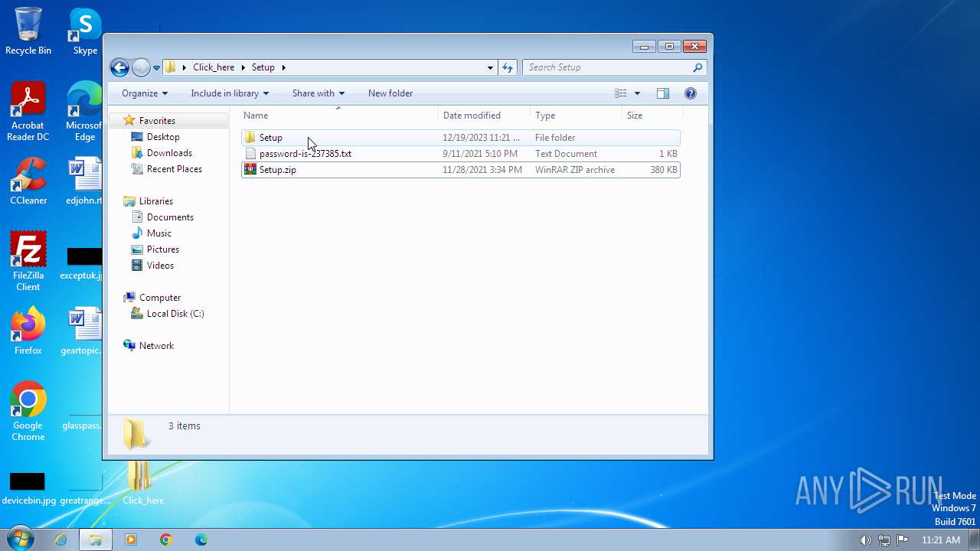Open Include in library menu
Image resolution: width=980 pixels, height=551 pixels.
(230, 93)
